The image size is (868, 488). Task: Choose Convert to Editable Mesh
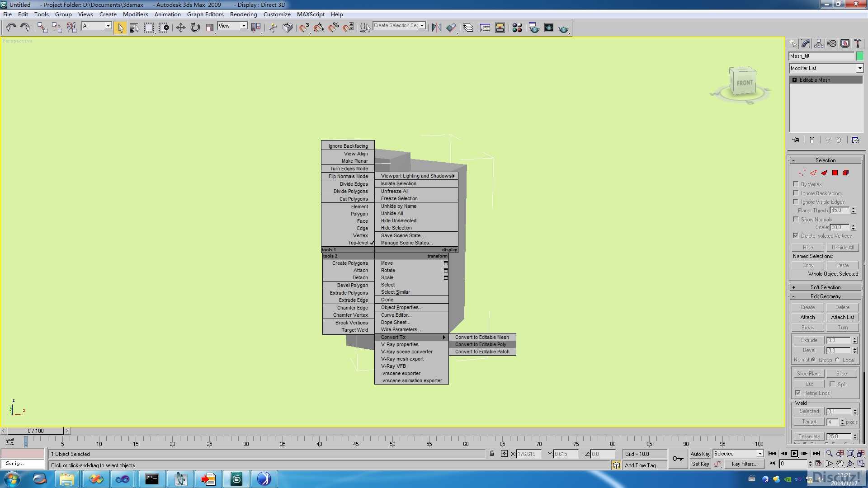[x=482, y=337]
